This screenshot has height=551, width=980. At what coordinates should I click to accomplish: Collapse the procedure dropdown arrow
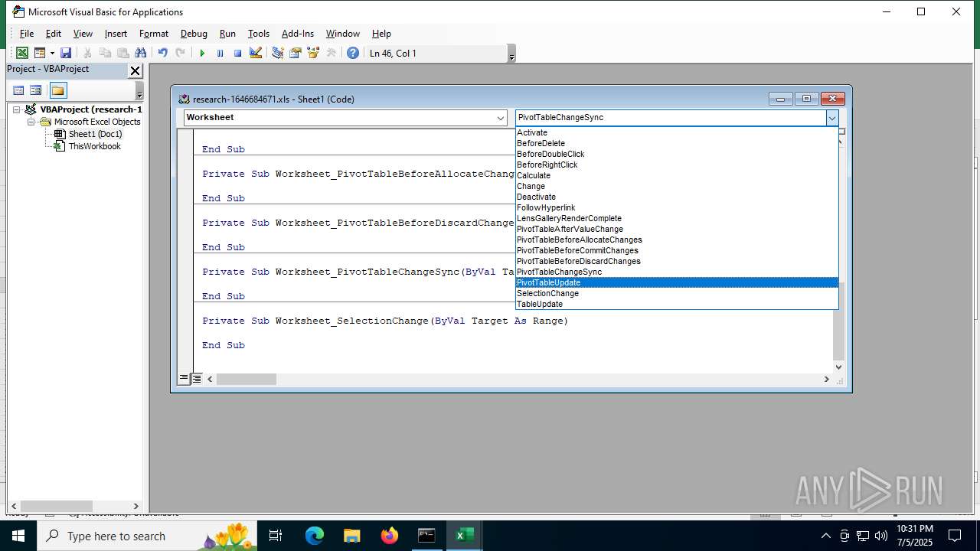click(831, 118)
